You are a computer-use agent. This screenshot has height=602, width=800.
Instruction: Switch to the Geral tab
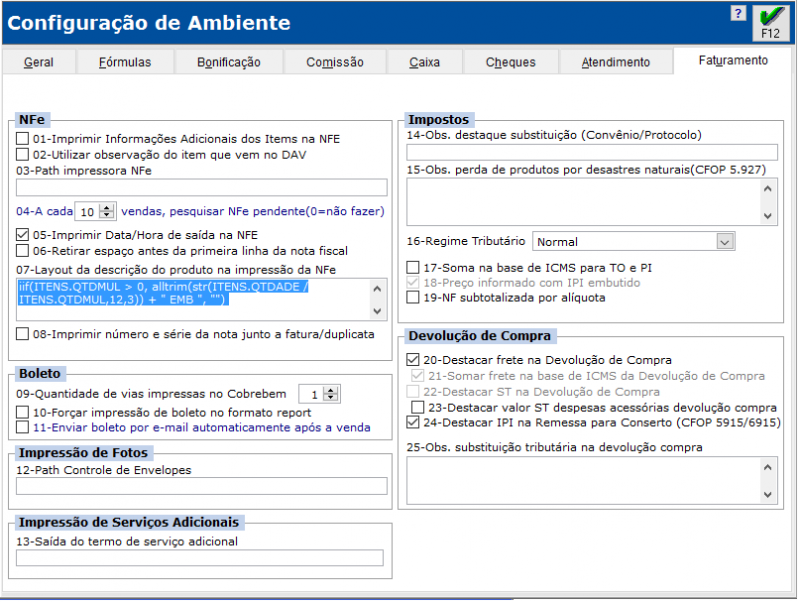coord(39,62)
